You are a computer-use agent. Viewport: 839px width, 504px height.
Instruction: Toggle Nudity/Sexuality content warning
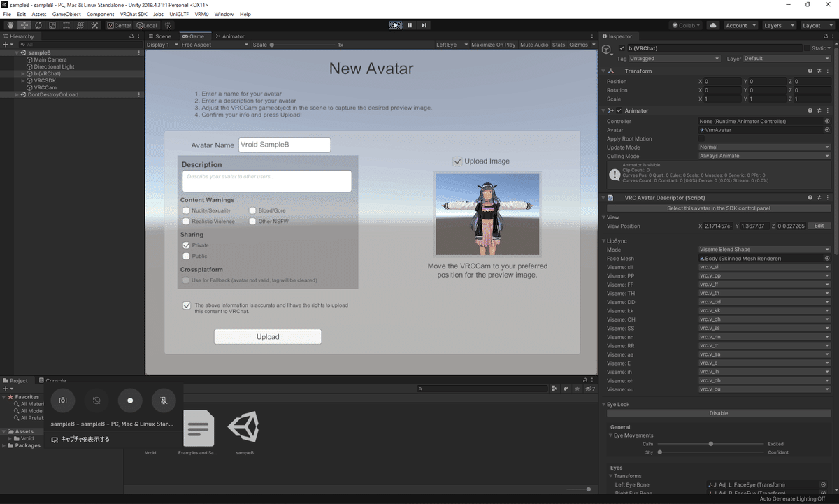coord(186,210)
